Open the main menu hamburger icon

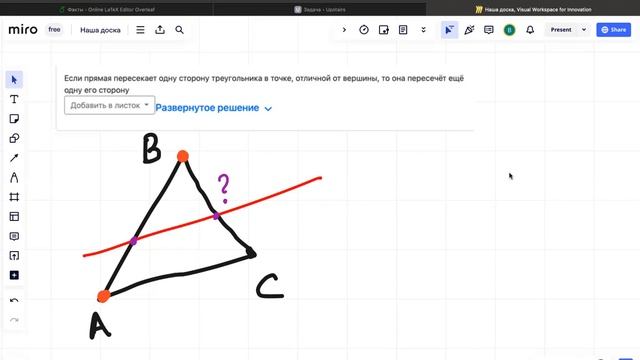click(x=140, y=30)
